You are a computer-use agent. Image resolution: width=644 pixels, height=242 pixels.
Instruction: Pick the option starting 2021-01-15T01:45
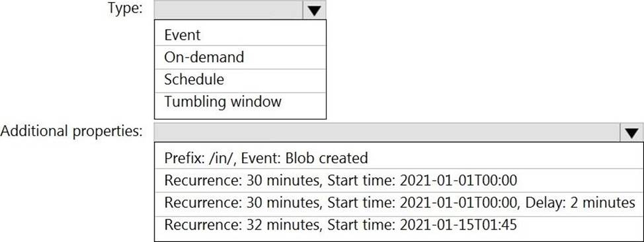(x=399, y=227)
